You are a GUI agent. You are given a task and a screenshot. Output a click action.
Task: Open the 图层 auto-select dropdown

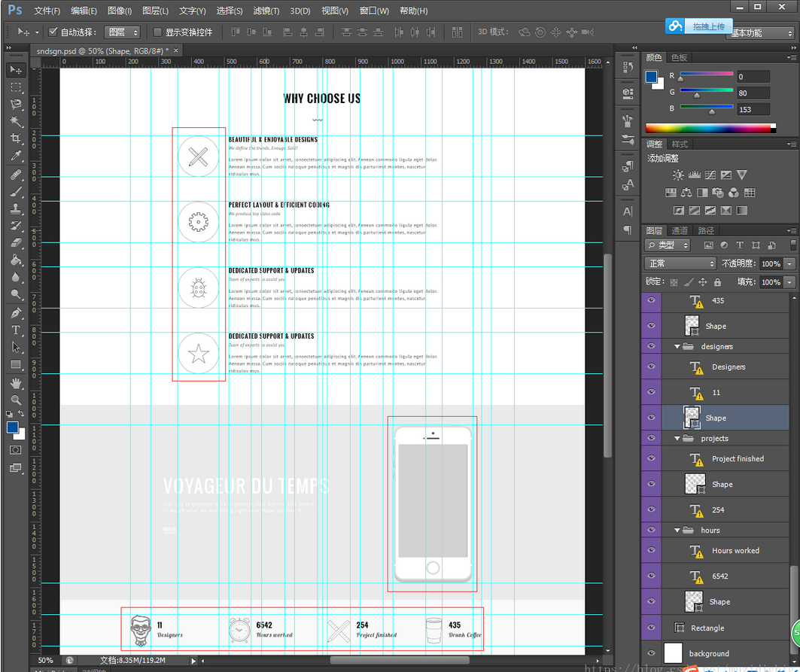pyautogui.click(x=123, y=32)
